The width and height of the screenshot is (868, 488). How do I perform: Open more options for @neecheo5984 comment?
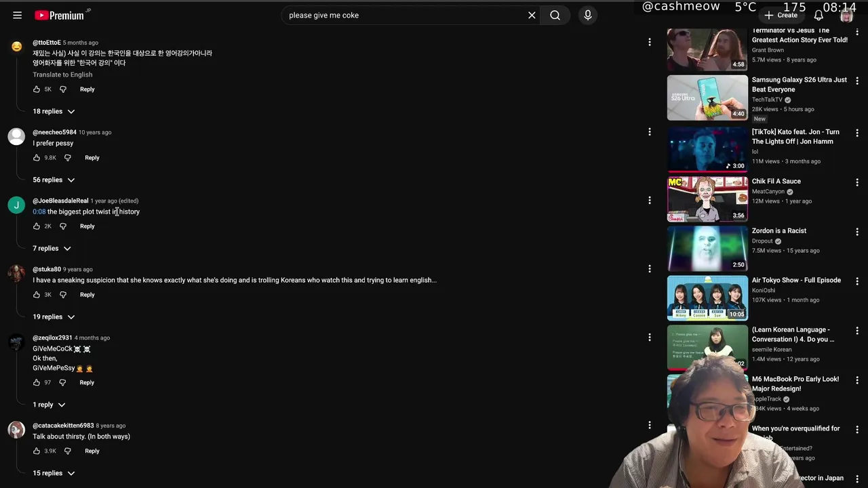(x=650, y=131)
